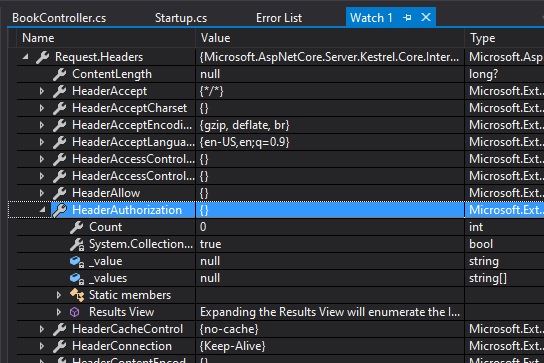Pin the Watch 1 window

408,17
